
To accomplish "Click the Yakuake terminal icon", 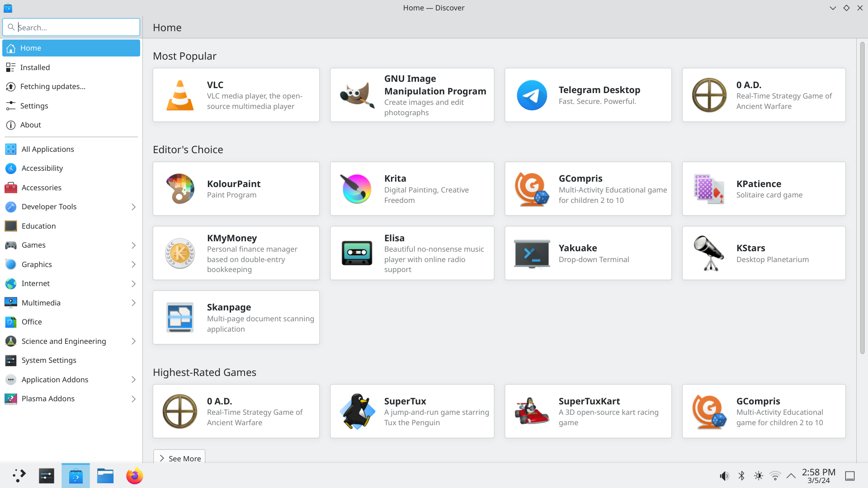I will [x=532, y=253].
